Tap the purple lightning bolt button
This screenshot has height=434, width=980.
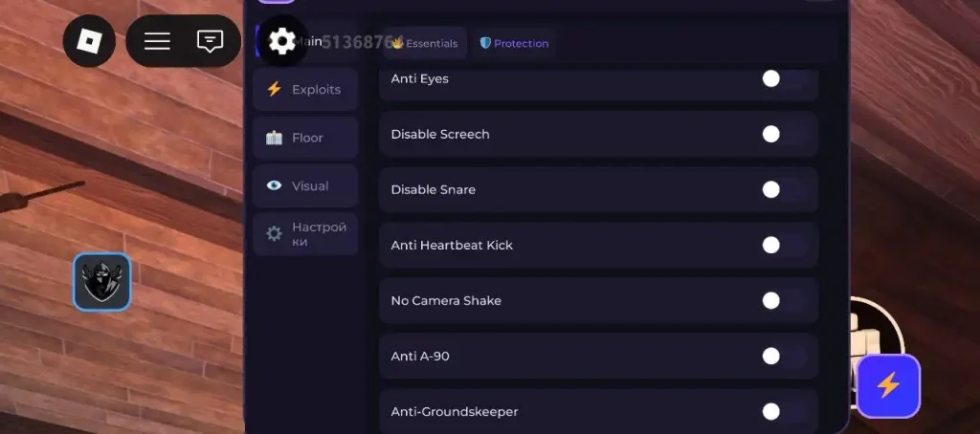coord(888,386)
